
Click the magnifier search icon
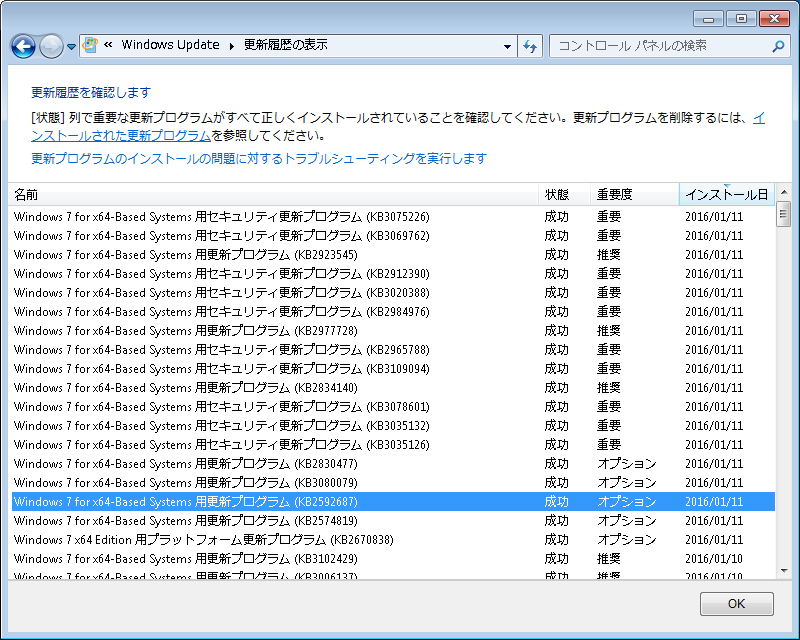pos(778,46)
